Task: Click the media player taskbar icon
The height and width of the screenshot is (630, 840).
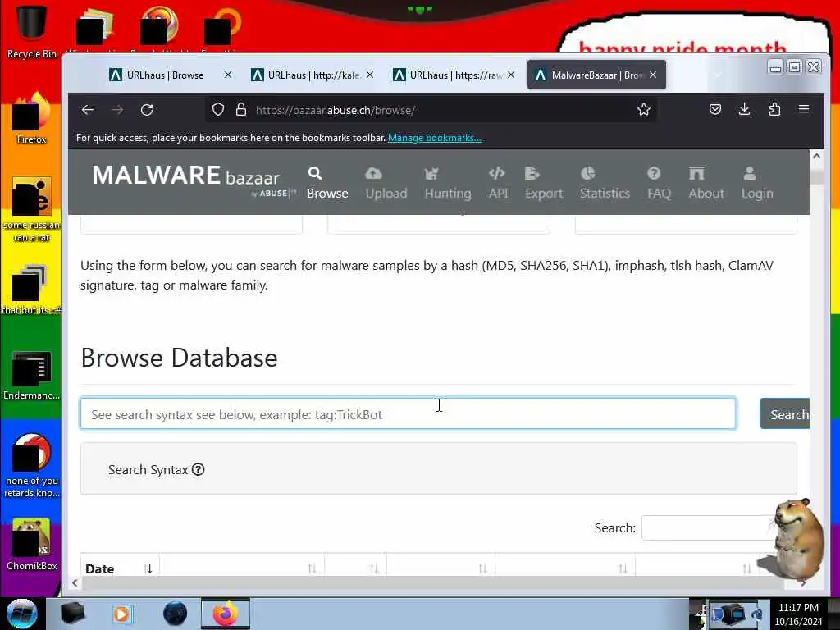Action: 121,614
